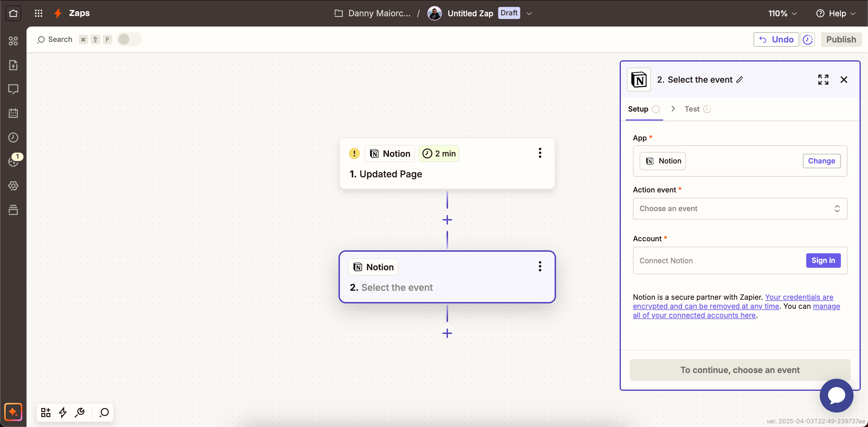The width and height of the screenshot is (868, 427).
Task: Open the Choose an event dropdown
Action: pyautogui.click(x=740, y=209)
